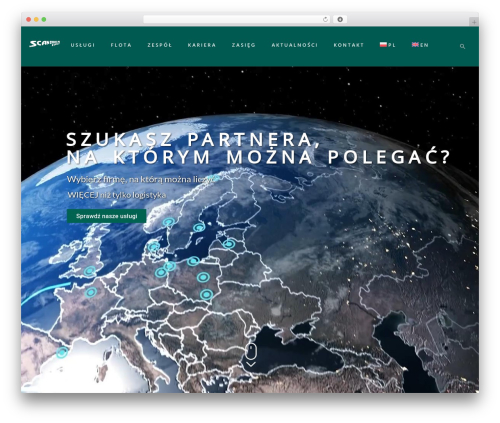The width and height of the screenshot is (500, 423).
Task: Open the Usługi menu item
Action: coord(83,45)
